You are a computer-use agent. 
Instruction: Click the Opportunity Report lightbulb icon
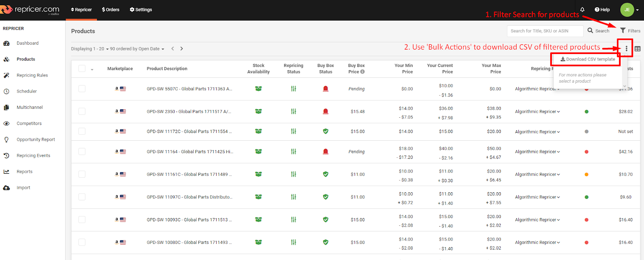tap(6, 139)
